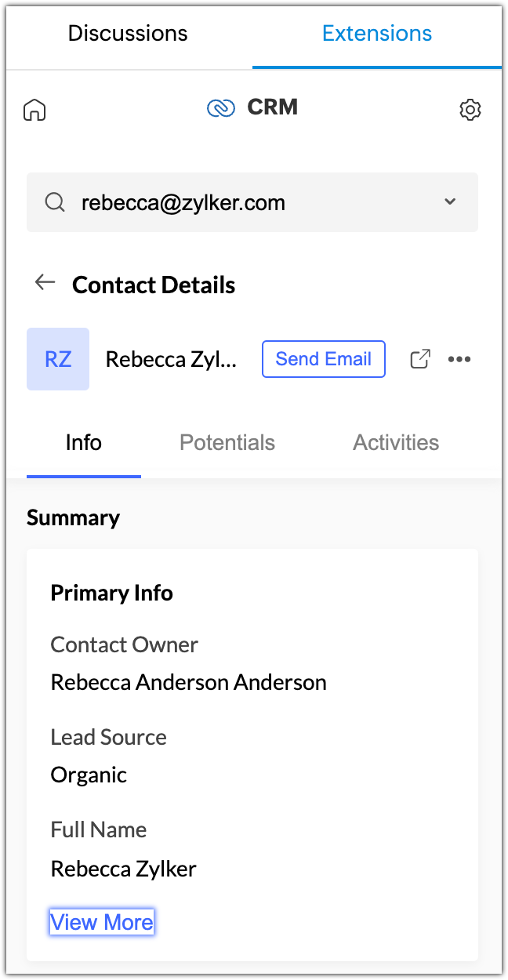Expand the email search dropdown chevron

(450, 202)
